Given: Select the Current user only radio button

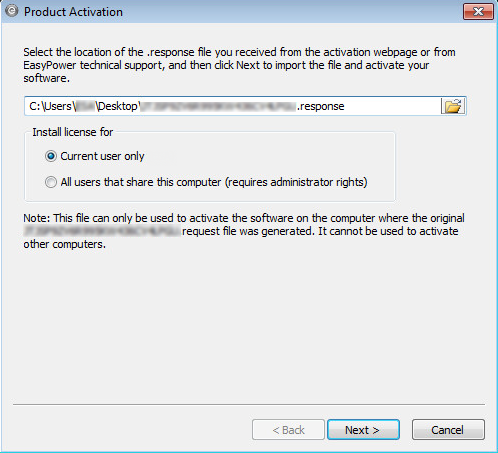Looking at the screenshot, I should tap(51, 156).
